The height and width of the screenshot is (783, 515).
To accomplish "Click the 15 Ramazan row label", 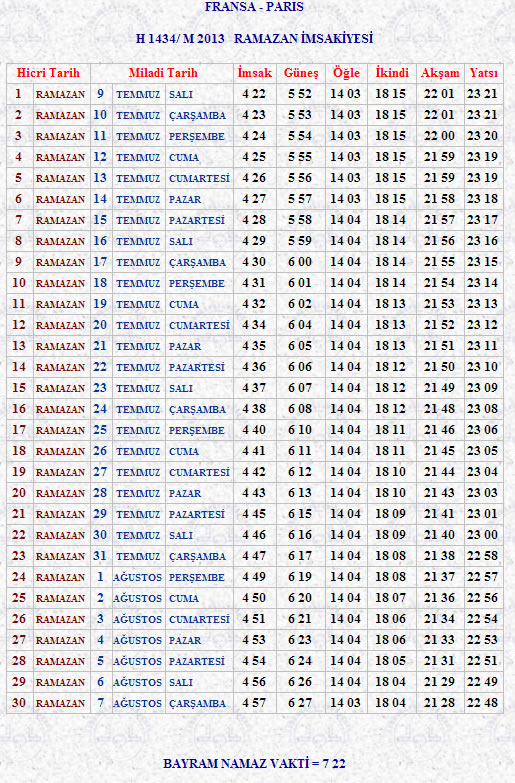I will [48, 388].
